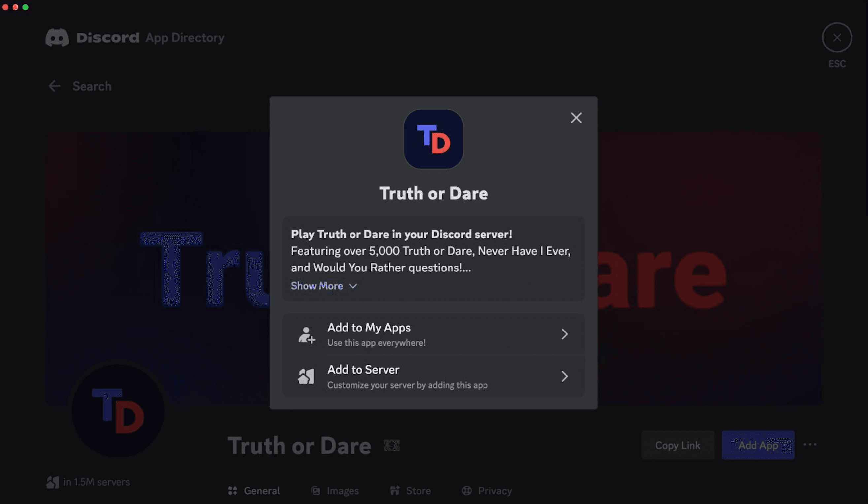This screenshot has height=504, width=868.
Task: Choose Add to Server option
Action: 433,376
